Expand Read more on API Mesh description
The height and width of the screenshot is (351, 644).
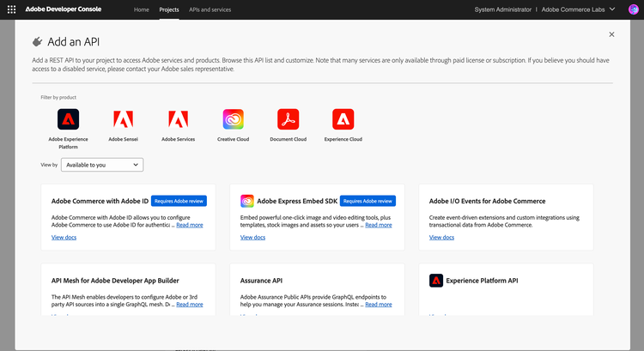(x=190, y=304)
